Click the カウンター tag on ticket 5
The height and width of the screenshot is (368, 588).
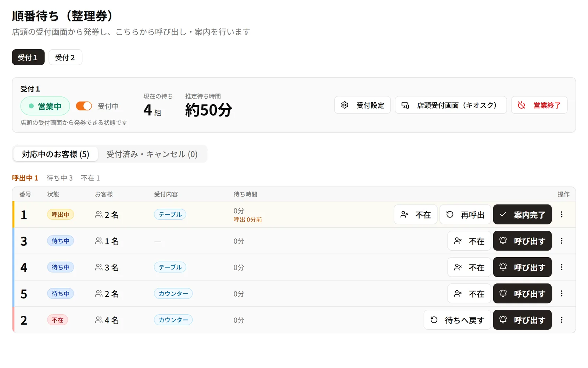click(173, 294)
